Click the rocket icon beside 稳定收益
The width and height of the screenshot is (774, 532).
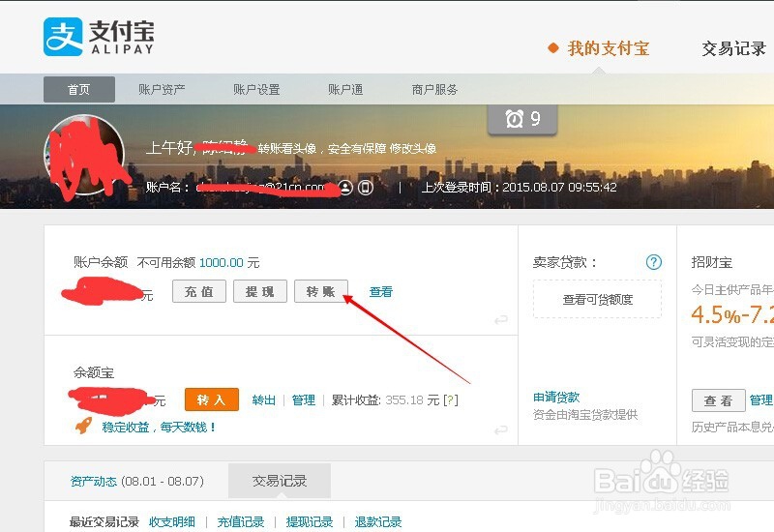coord(83,426)
